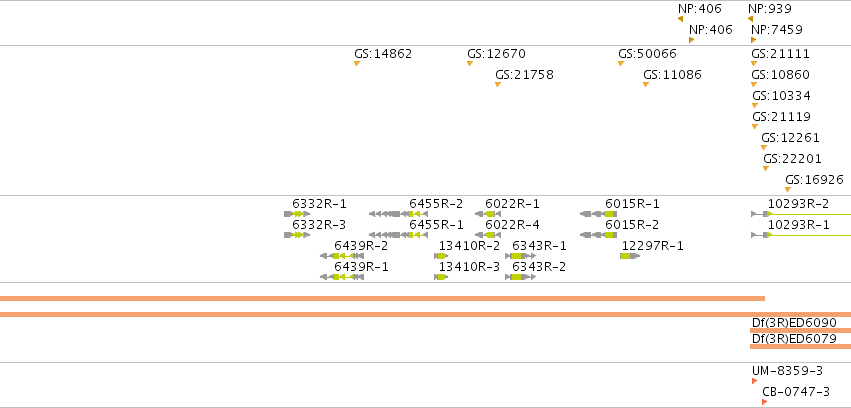Select the 6439R-1 transcript label

(361, 267)
